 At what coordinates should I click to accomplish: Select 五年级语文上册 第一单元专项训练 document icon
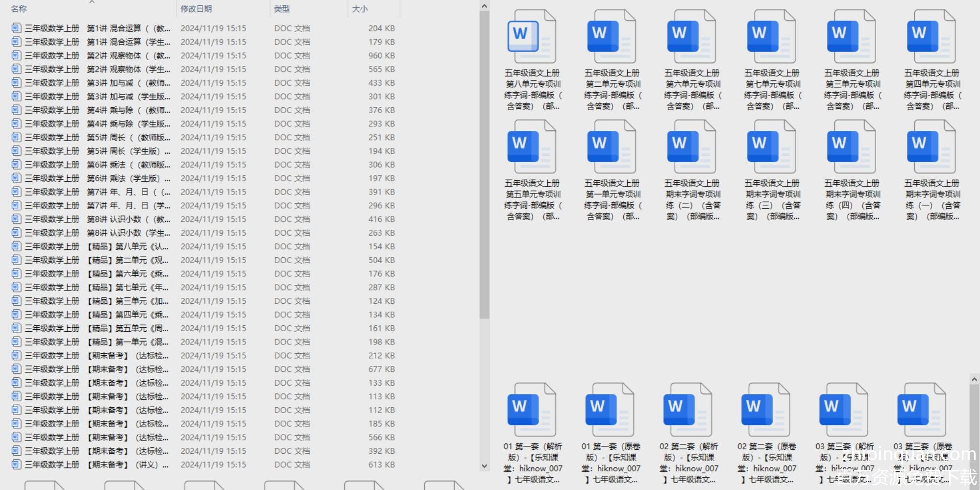pos(612,147)
